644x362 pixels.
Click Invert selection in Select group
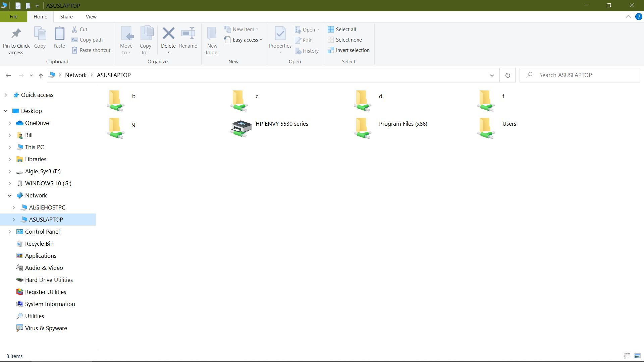tap(349, 50)
